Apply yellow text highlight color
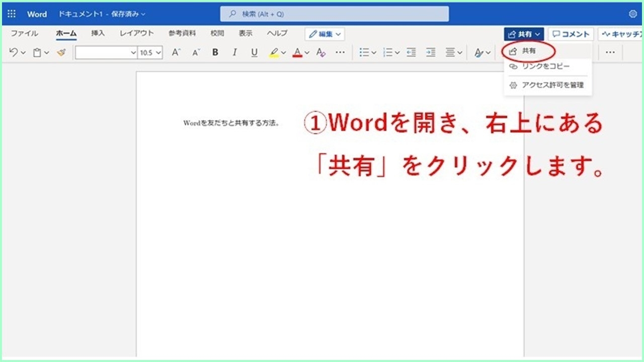644x362 pixels. (274, 52)
